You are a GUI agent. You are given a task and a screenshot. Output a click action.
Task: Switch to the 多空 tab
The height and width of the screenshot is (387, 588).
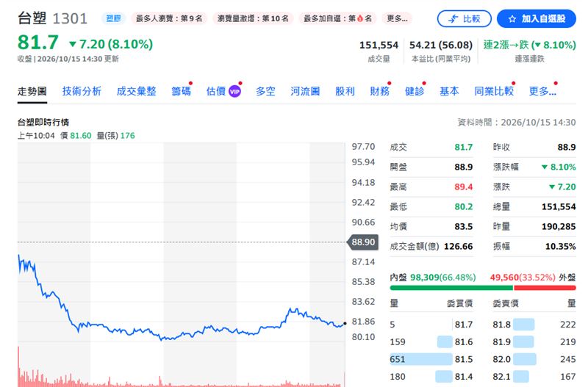click(x=265, y=91)
